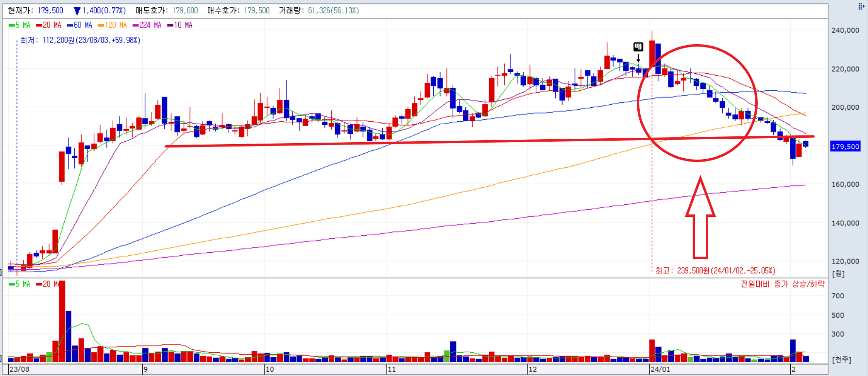Image resolution: width=868 pixels, height=376 pixels.
Task: Select the 5 MA legend in volume panel
Action: [x=19, y=284]
